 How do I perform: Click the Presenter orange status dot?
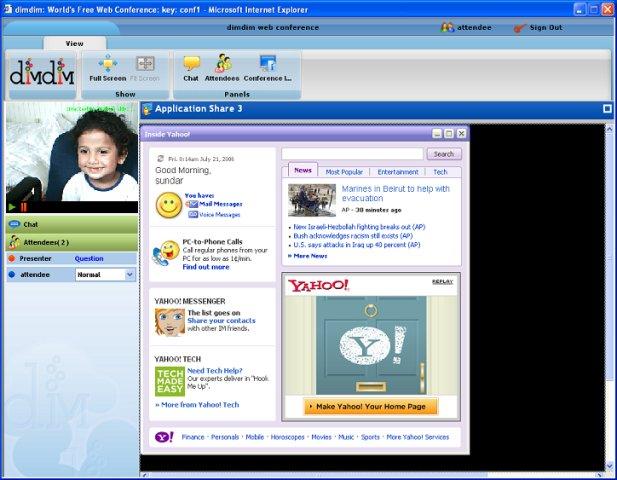[x=12, y=258]
